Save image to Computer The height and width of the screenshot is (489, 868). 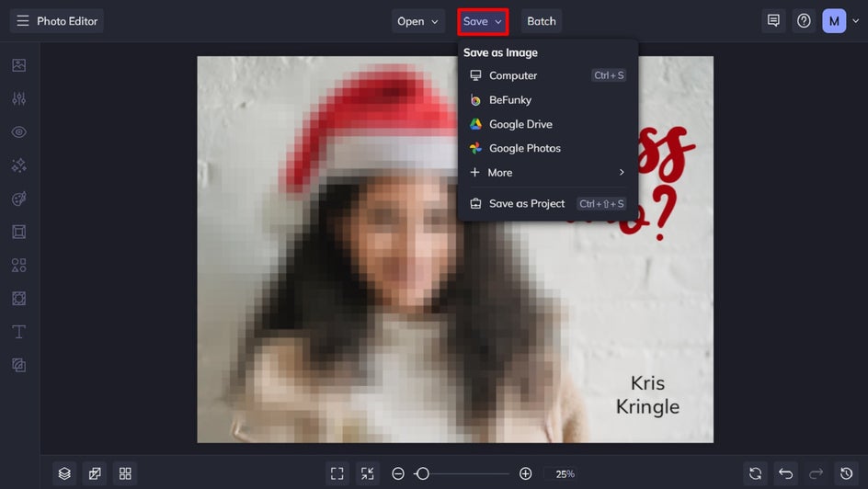coord(547,75)
